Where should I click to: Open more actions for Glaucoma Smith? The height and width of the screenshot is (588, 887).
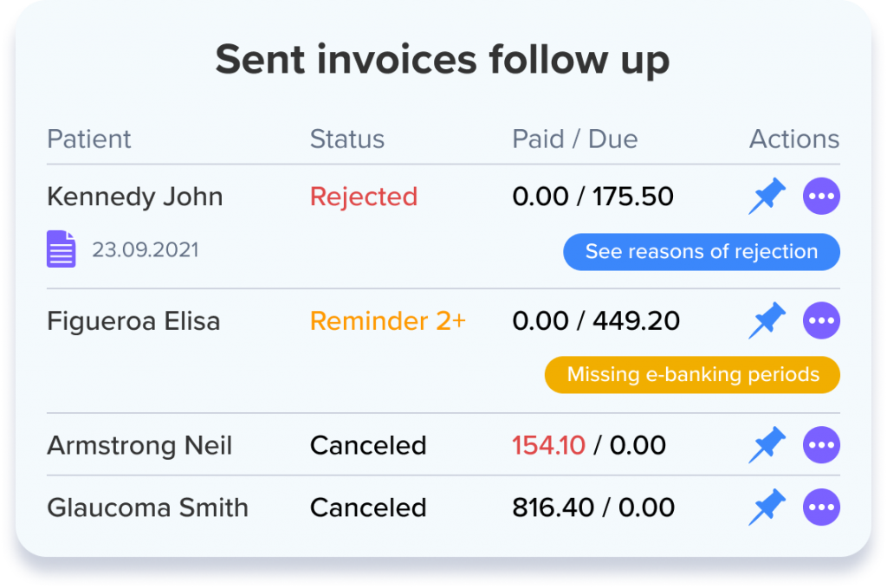click(821, 507)
